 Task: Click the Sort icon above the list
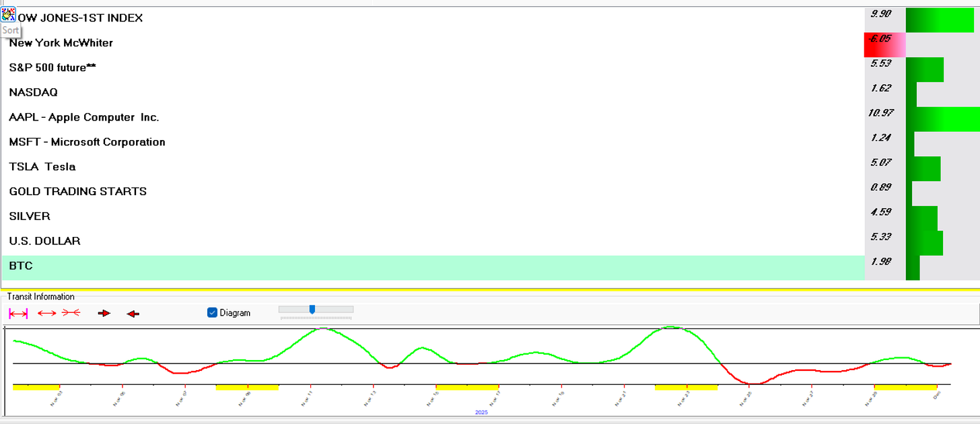click(8, 14)
